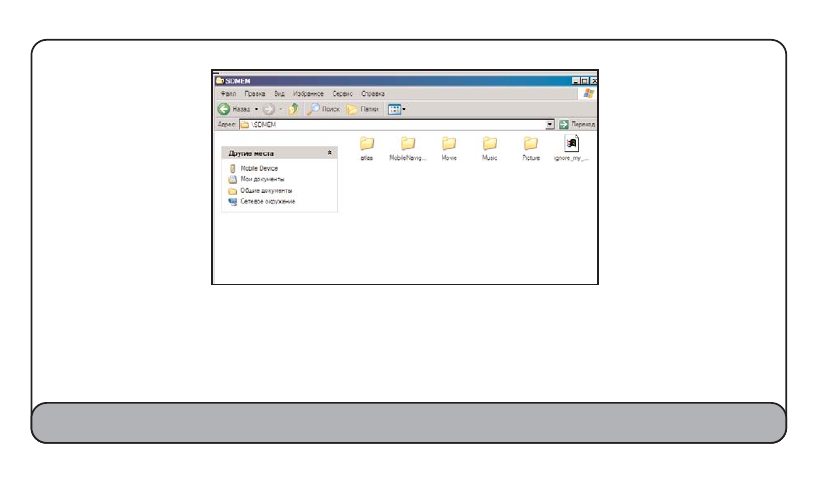Open the Сервис menu

pyautogui.click(x=343, y=93)
